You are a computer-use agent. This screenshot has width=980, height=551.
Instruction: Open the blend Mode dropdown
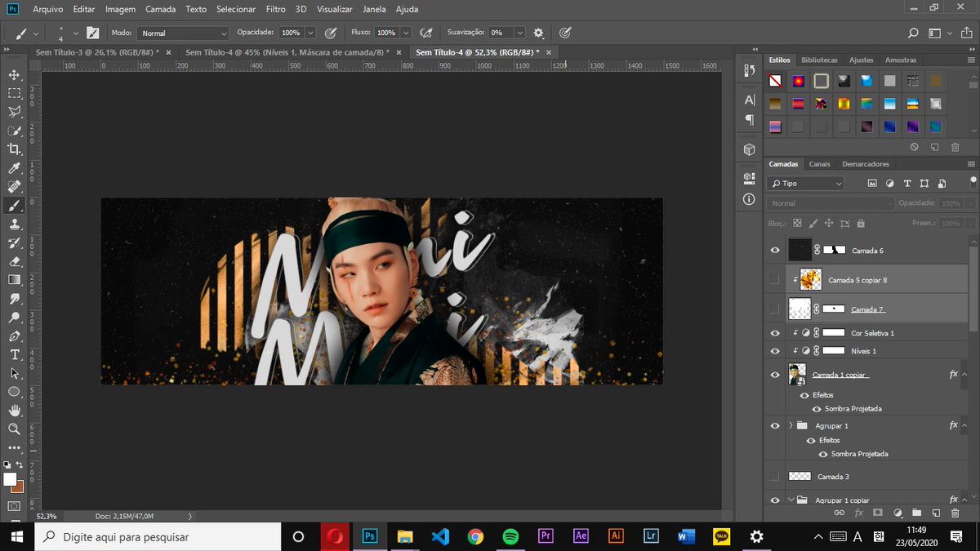(829, 202)
